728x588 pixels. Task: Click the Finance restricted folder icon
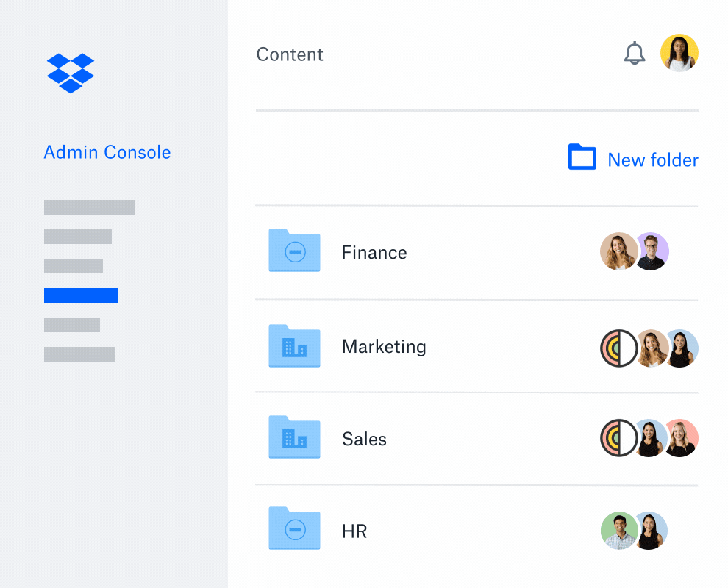[x=294, y=251]
